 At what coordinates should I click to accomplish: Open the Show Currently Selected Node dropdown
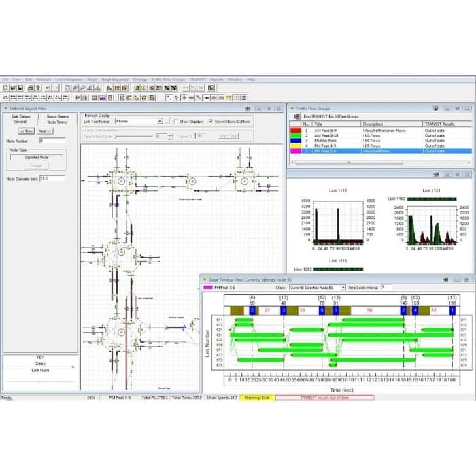[343, 288]
